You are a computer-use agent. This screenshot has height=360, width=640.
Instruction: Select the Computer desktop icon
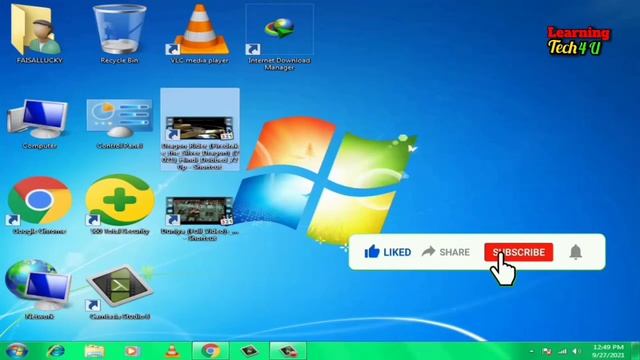click(39, 124)
